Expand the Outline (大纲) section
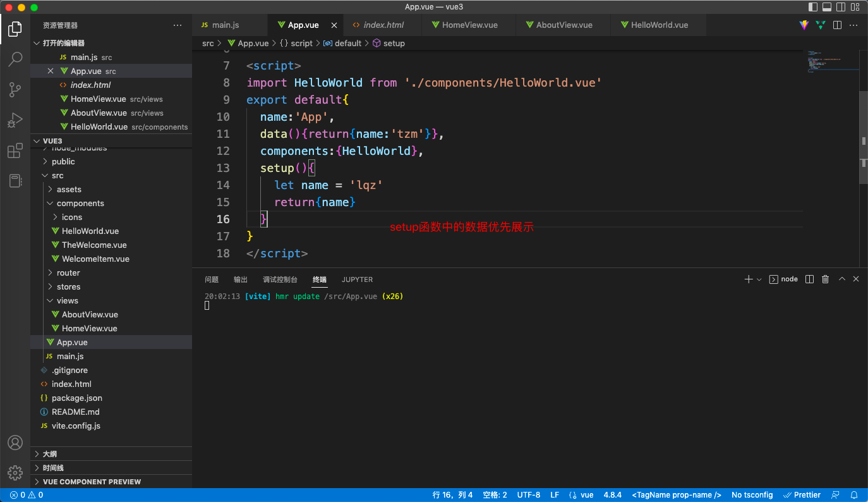Image resolution: width=868 pixels, height=502 pixels. click(x=111, y=454)
